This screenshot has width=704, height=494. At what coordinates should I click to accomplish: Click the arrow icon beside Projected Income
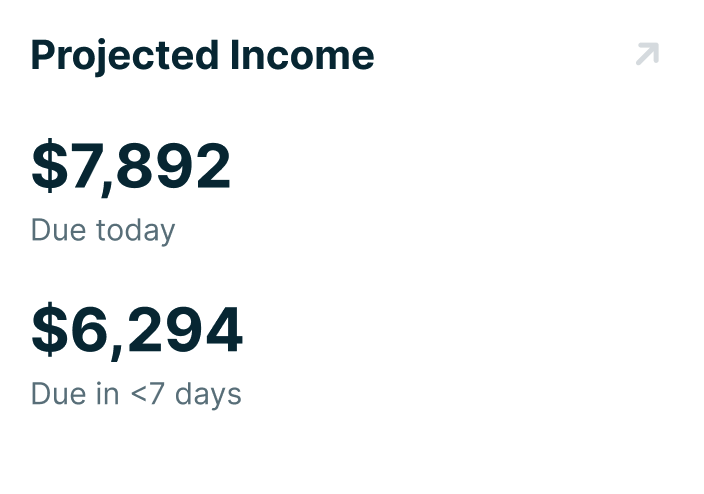click(647, 54)
